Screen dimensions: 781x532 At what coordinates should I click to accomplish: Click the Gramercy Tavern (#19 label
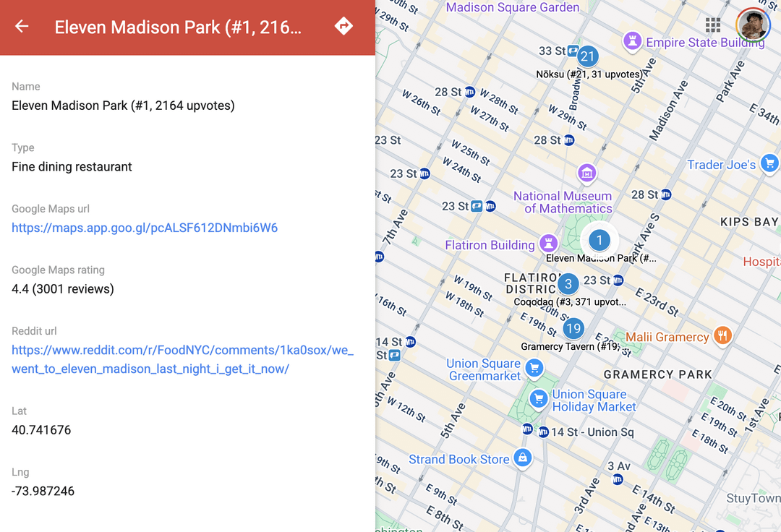click(x=571, y=346)
